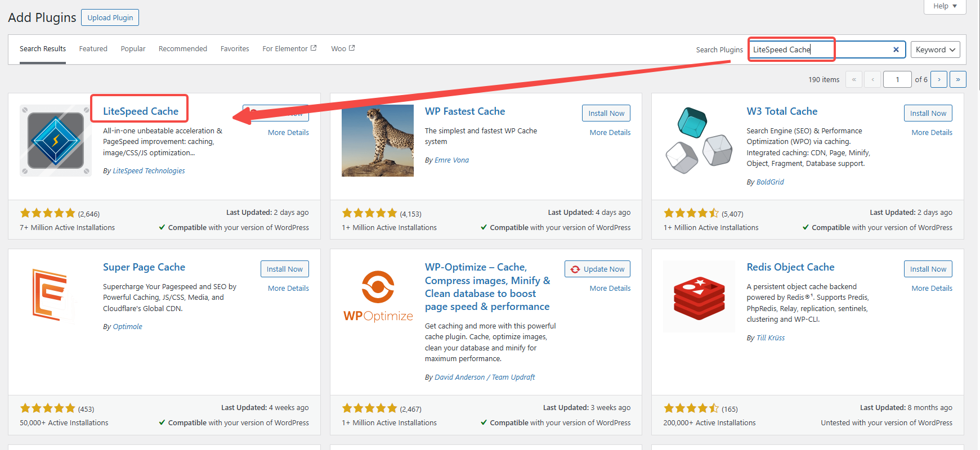Switch to the Favorites tab

pos(235,49)
